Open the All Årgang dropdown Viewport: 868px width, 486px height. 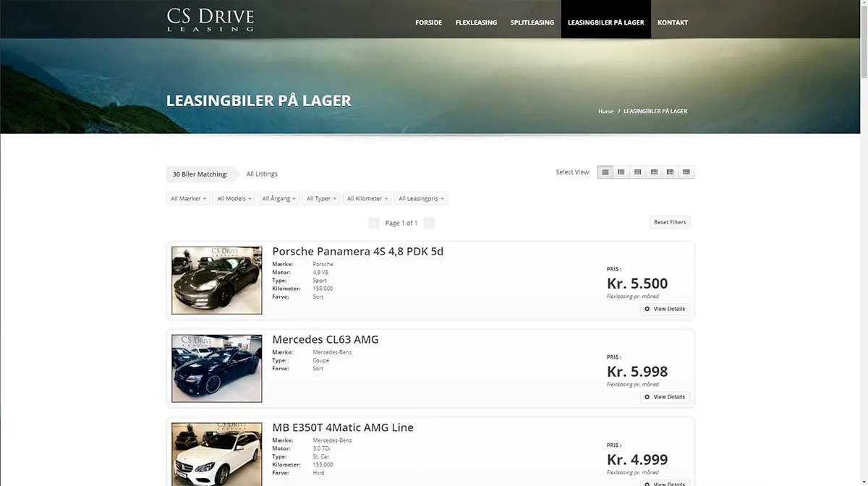click(279, 199)
